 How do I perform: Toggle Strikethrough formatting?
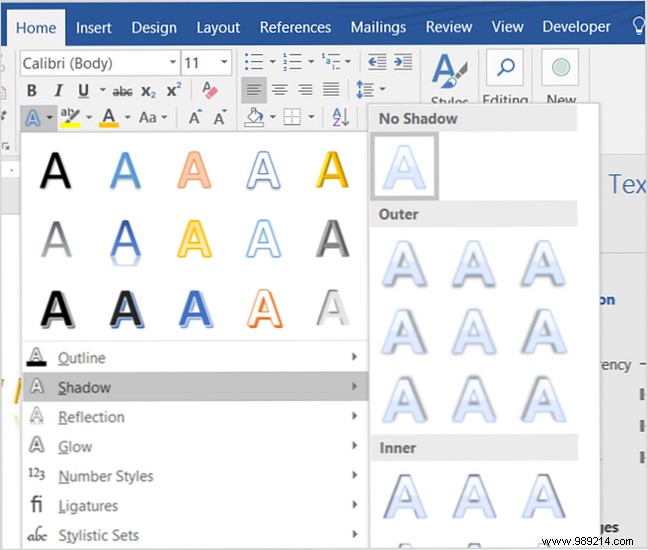(122, 91)
